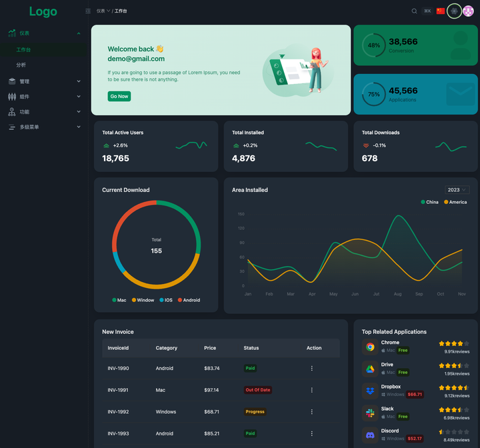Toggle the America series in chart legend

(455, 202)
